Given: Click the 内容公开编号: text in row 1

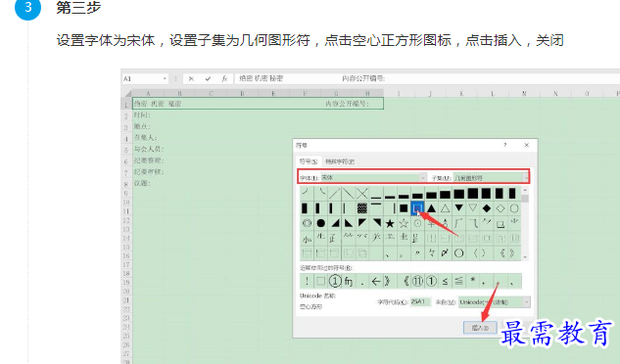Looking at the screenshot, I should point(347,104).
